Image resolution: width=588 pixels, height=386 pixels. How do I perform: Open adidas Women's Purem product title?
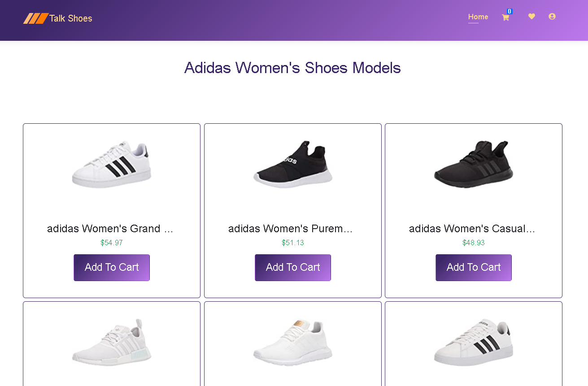pos(291,229)
